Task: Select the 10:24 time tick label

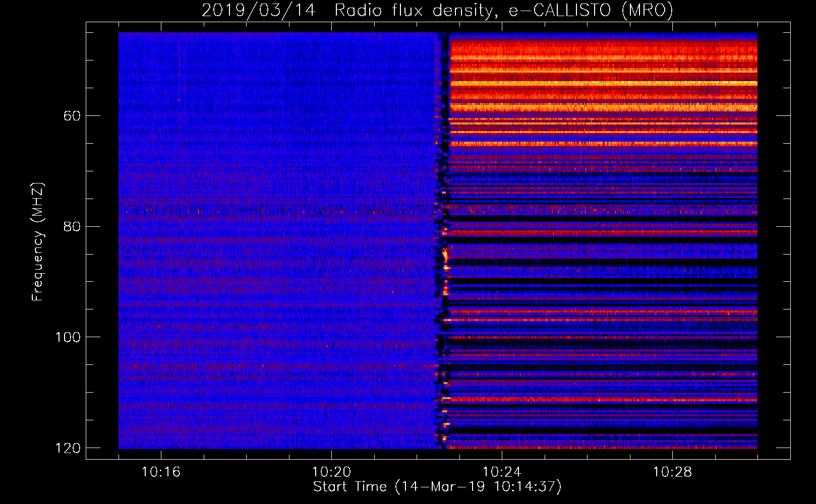Action: click(x=502, y=472)
